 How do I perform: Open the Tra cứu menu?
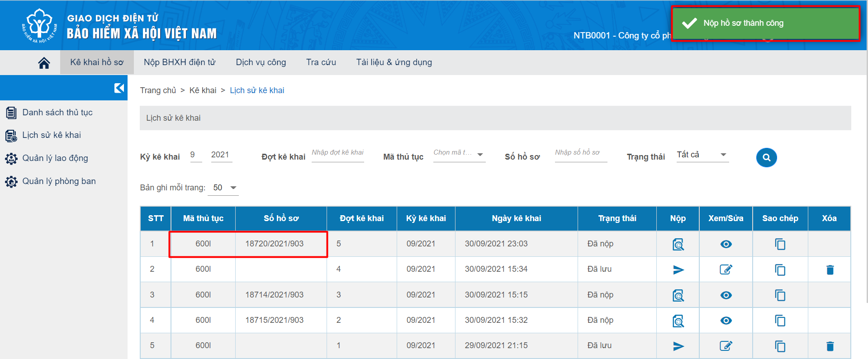(x=321, y=62)
